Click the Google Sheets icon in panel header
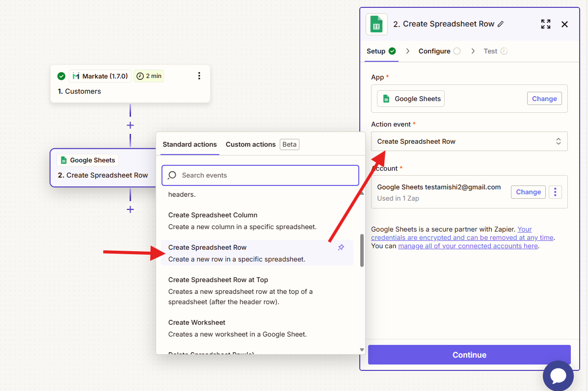588x391 pixels. coord(376,25)
